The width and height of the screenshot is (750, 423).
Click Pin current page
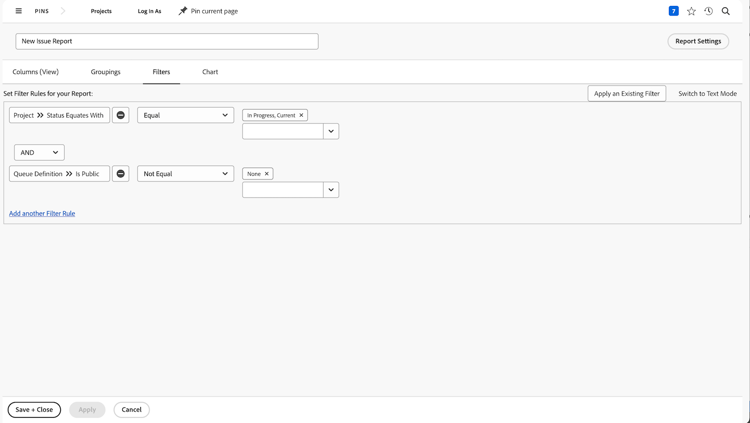click(x=214, y=11)
